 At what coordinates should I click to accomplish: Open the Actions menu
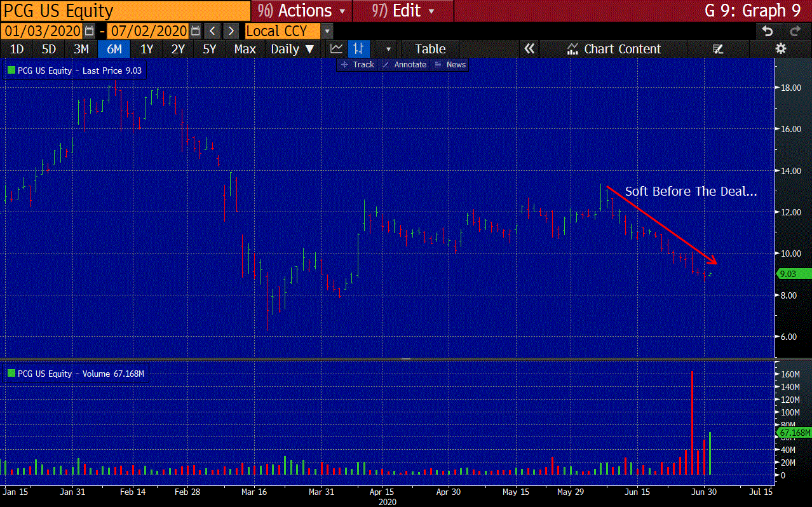[x=301, y=11]
